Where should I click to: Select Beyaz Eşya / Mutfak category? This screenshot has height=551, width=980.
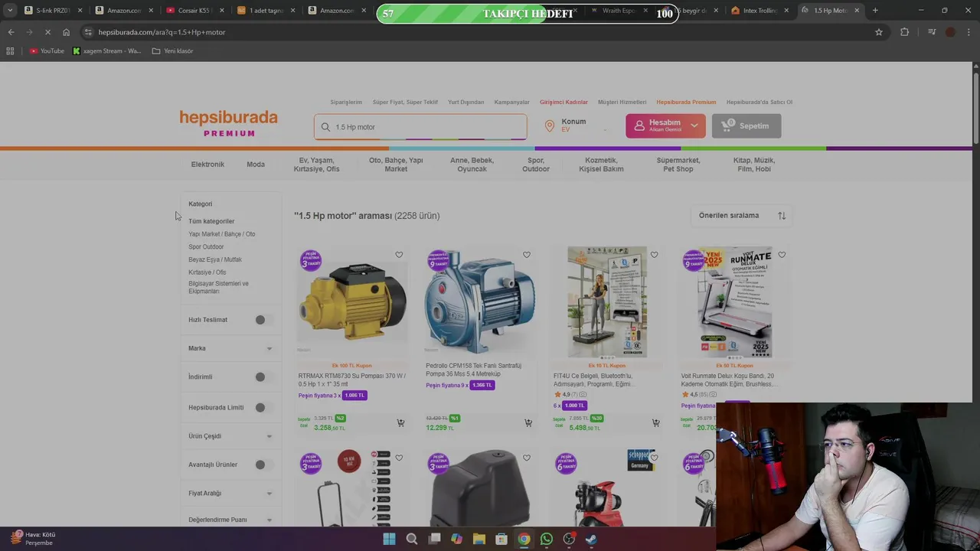click(215, 259)
